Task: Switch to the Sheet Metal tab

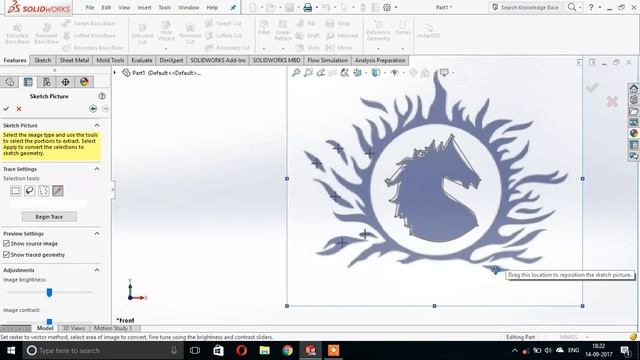Action: [74, 60]
